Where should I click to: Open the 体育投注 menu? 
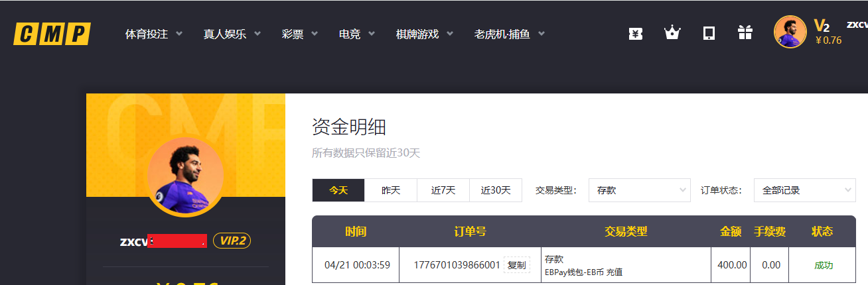click(147, 34)
